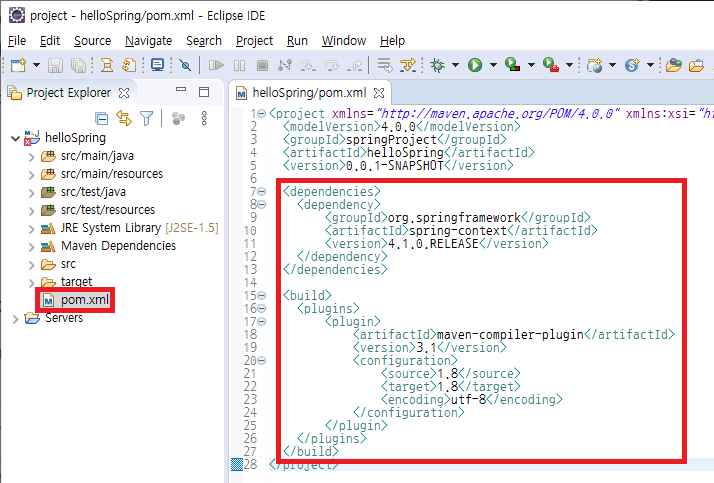The image size is (714, 483).
Task: Expand the src/test/java folder
Action: [31, 193]
